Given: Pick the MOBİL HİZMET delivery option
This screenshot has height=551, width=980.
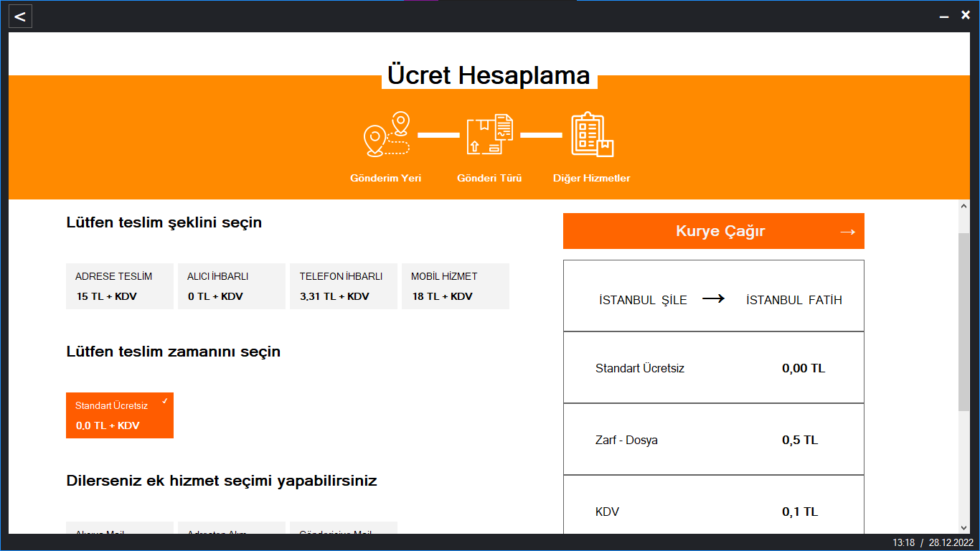Looking at the screenshot, I should (456, 286).
